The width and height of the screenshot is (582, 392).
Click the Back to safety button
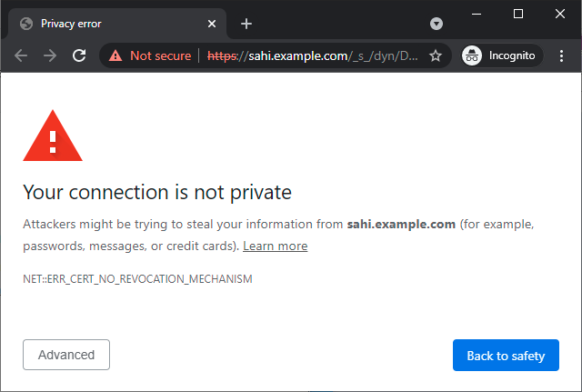(506, 356)
